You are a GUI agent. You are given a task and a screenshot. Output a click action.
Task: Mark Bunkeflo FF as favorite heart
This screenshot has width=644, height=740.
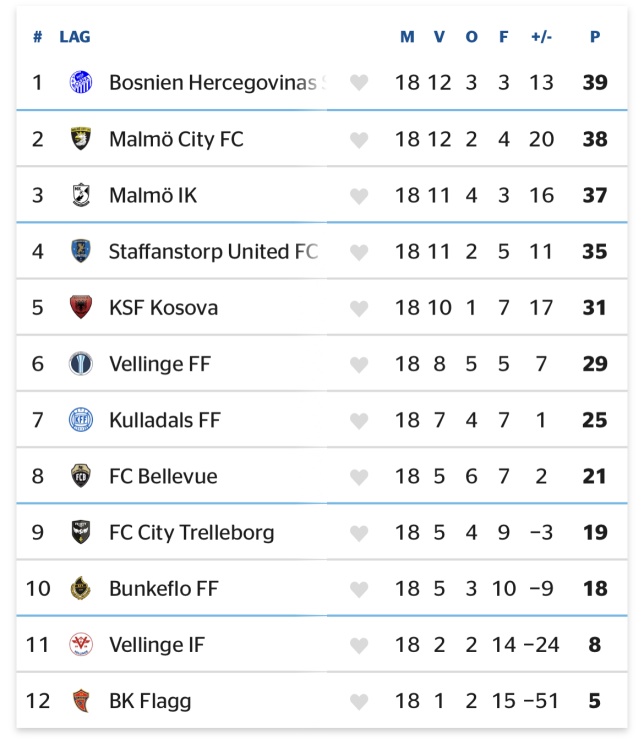(x=359, y=589)
